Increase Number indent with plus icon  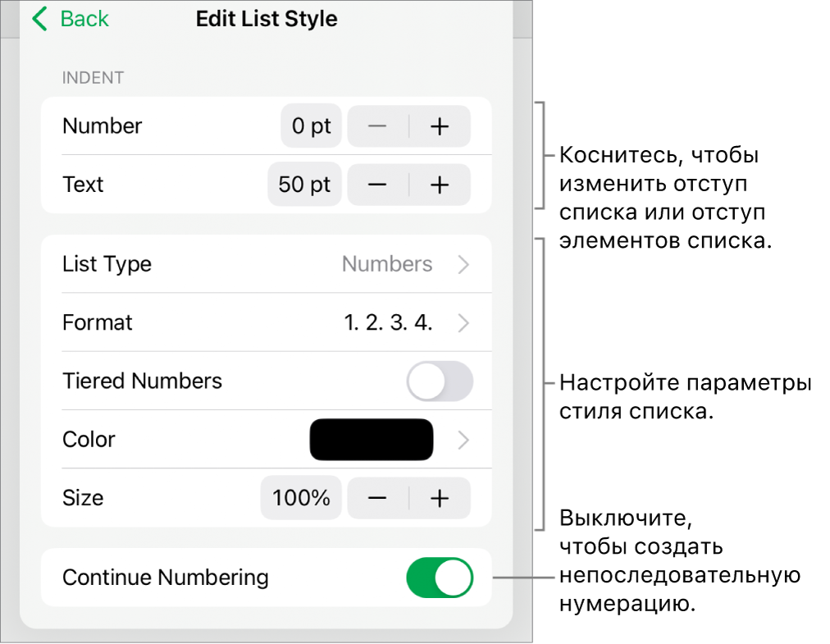pos(440,126)
